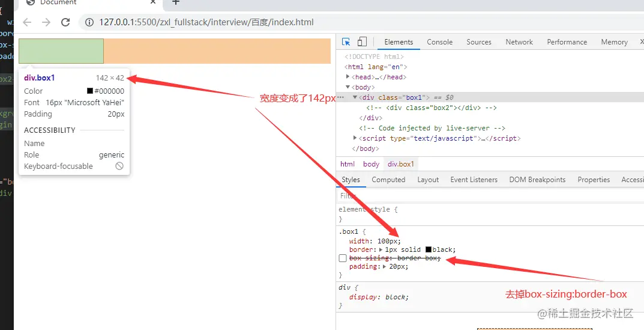The image size is (644, 330).
Task: Open the Properties subtab
Action: point(594,179)
